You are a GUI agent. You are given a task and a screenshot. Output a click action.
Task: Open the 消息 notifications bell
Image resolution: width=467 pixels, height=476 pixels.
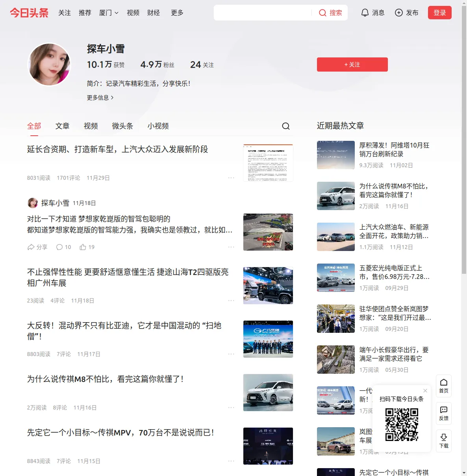tap(365, 13)
